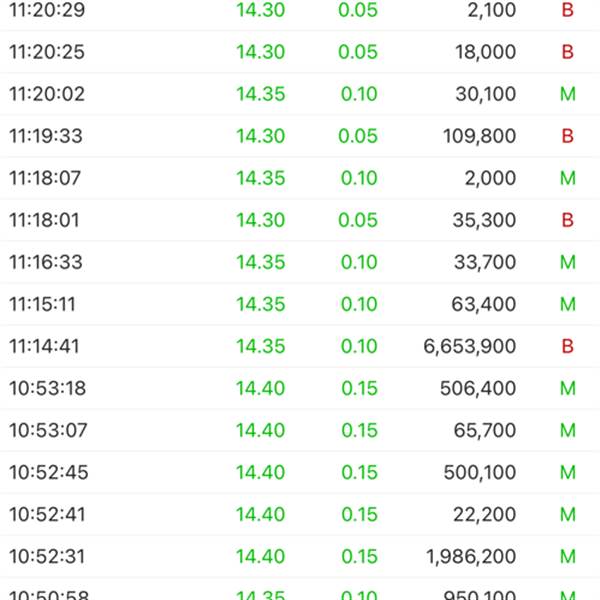Viewport: 600px width, 600px height.
Task: Tap price 14.35 on the 11:20:02 row
Action: pyautogui.click(x=261, y=94)
